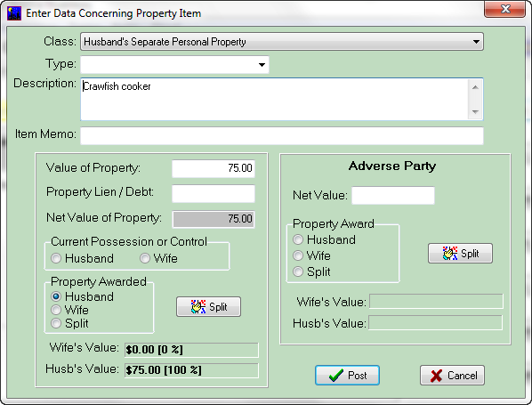Screen dimensions: 532x405
Task: Open the Class dropdown list
Action: click(476, 42)
